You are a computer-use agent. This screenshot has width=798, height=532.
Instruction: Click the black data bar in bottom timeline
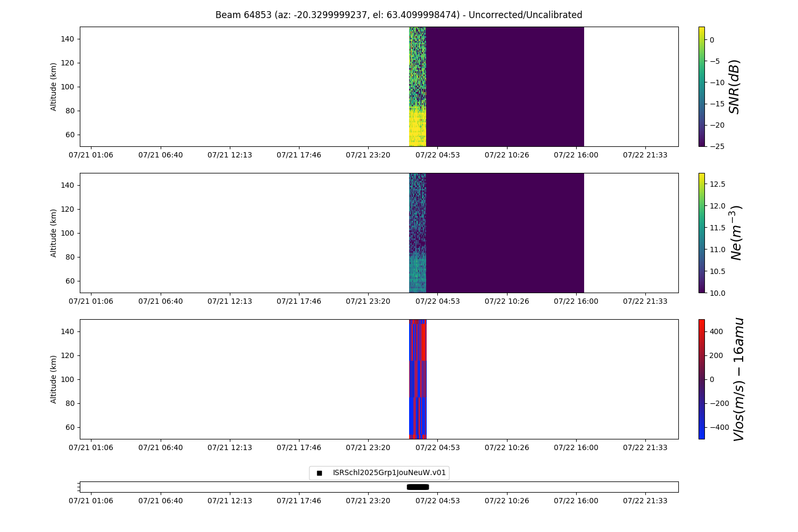pyautogui.click(x=418, y=487)
